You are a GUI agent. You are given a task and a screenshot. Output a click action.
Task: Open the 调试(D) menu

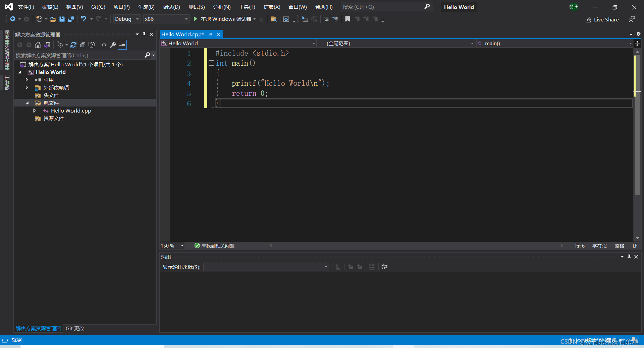(171, 7)
